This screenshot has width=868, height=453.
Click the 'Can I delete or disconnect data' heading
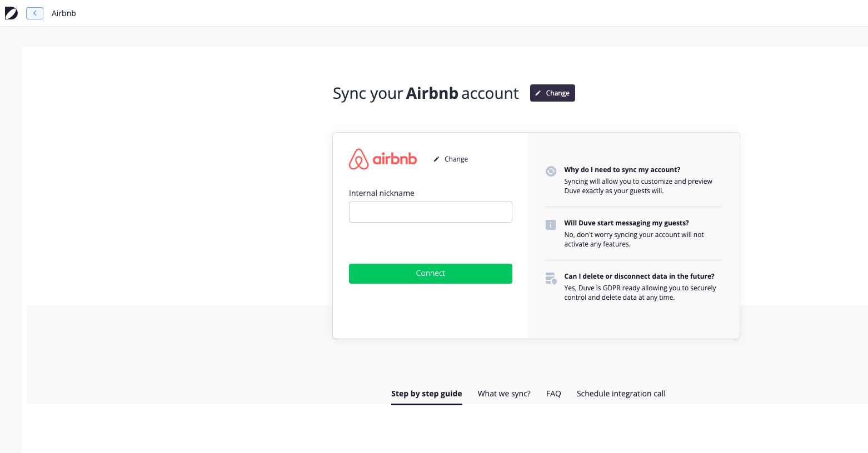coord(639,276)
